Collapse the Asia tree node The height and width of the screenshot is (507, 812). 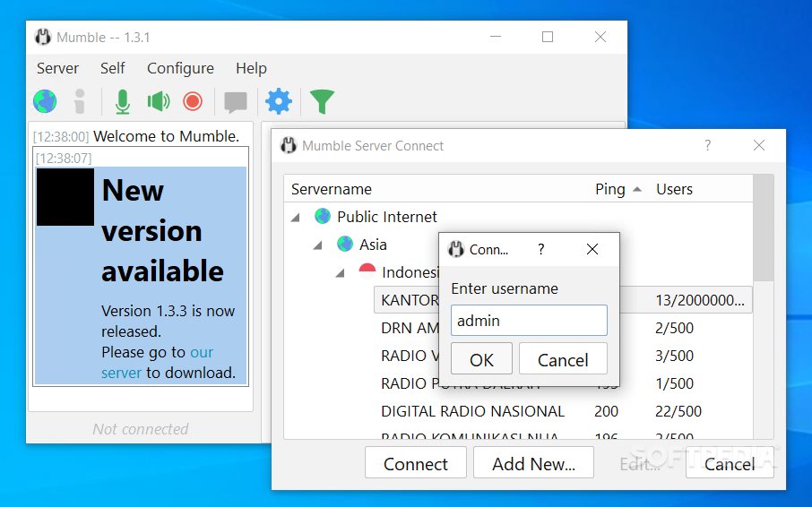pos(318,245)
